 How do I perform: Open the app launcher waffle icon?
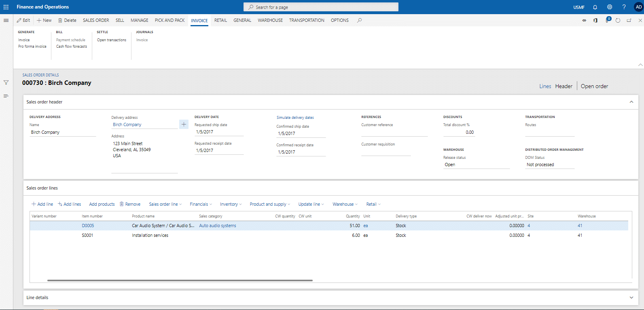point(6,7)
